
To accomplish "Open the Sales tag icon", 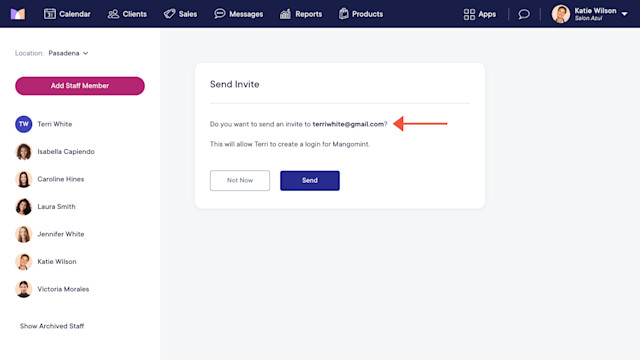I will pos(169,14).
